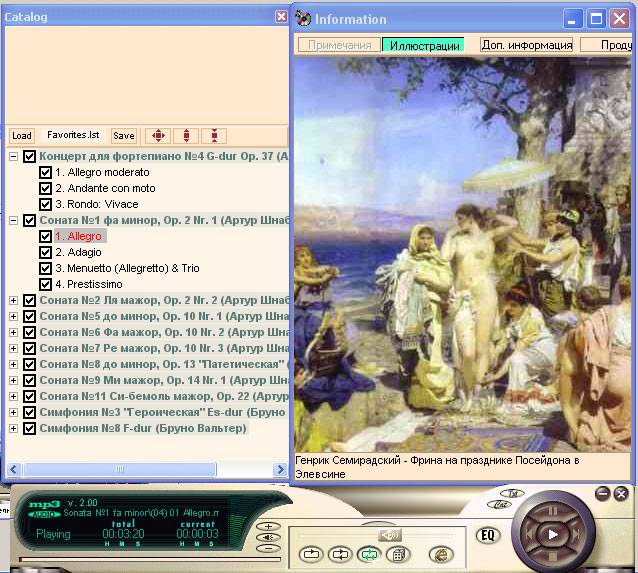638x573 pixels.
Task: Toggle the Соната №1 фа минор checkbox
Action: 29,220
